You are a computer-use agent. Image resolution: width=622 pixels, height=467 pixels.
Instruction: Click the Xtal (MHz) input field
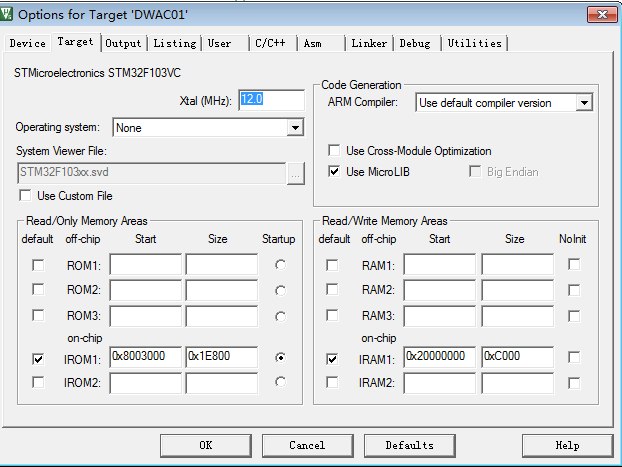(x=272, y=100)
